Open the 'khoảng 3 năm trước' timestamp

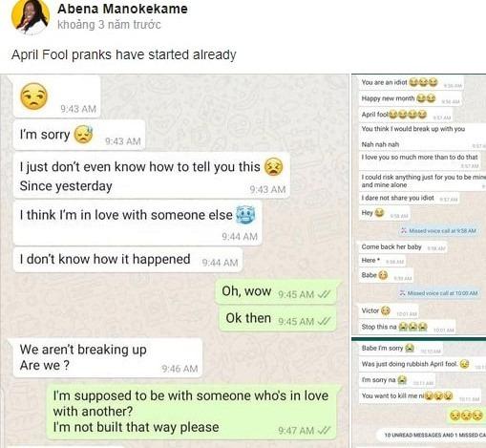click(109, 25)
